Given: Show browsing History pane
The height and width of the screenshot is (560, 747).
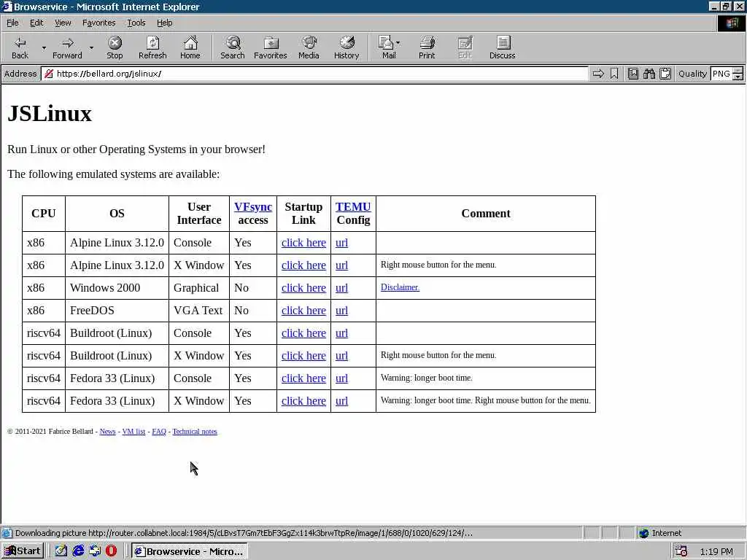Looking at the screenshot, I should [347, 47].
